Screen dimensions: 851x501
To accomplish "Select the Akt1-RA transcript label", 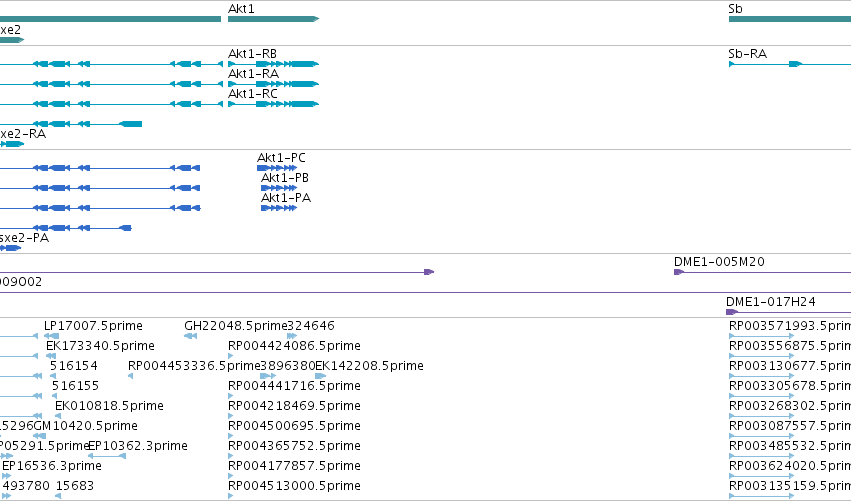I will [x=253, y=74].
